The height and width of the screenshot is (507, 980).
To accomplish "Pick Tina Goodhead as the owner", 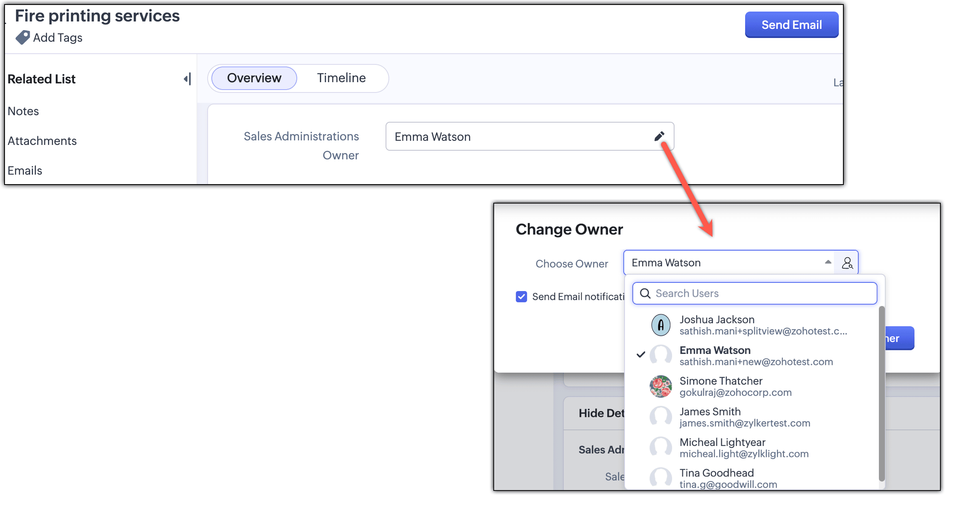I will pyautogui.click(x=717, y=478).
